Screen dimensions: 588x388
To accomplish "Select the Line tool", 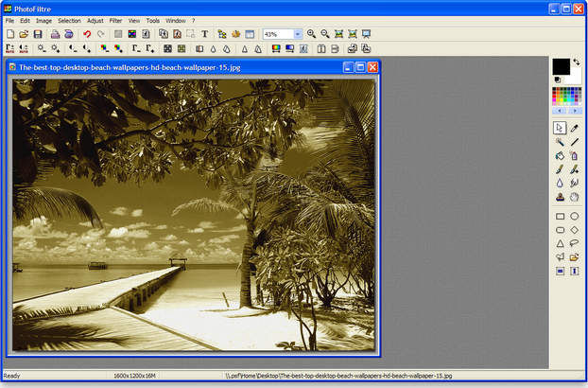I will (x=574, y=142).
